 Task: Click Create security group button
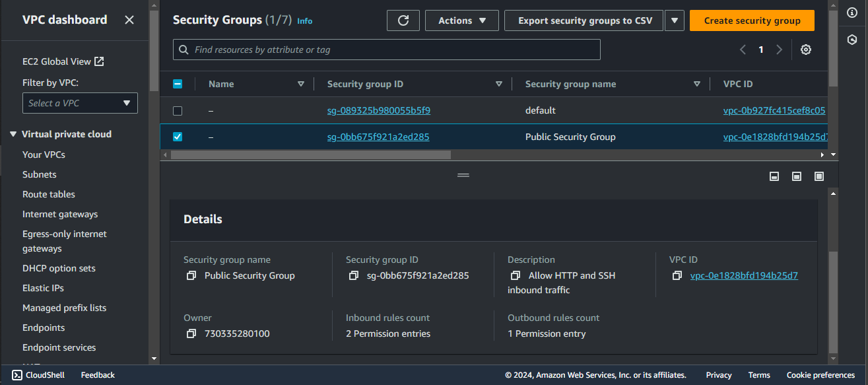(752, 20)
